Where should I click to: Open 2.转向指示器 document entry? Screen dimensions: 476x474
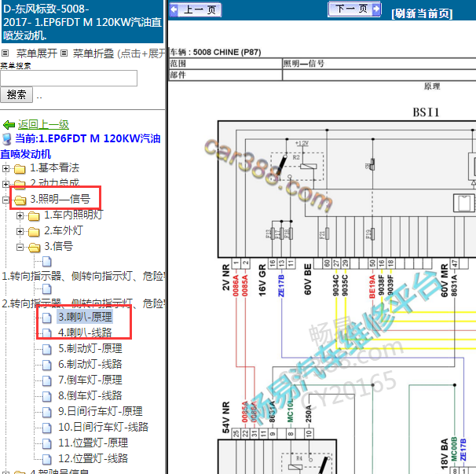click(83, 303)
